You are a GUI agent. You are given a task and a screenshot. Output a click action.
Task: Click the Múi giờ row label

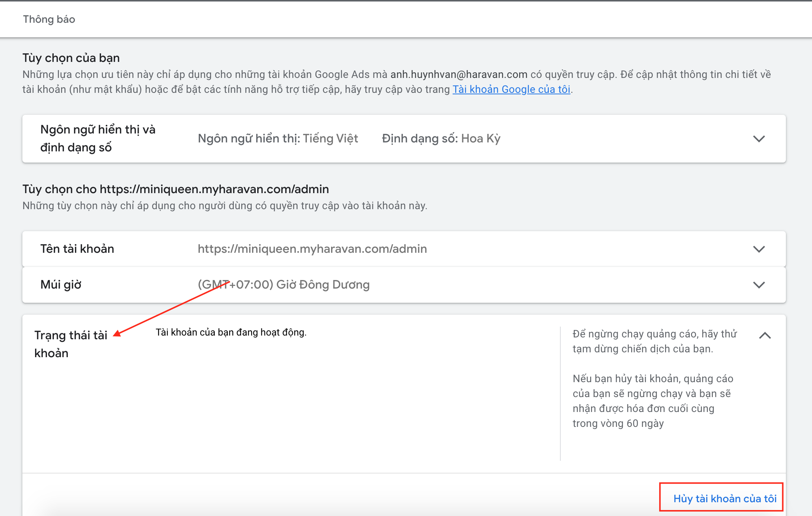[61, 285]
